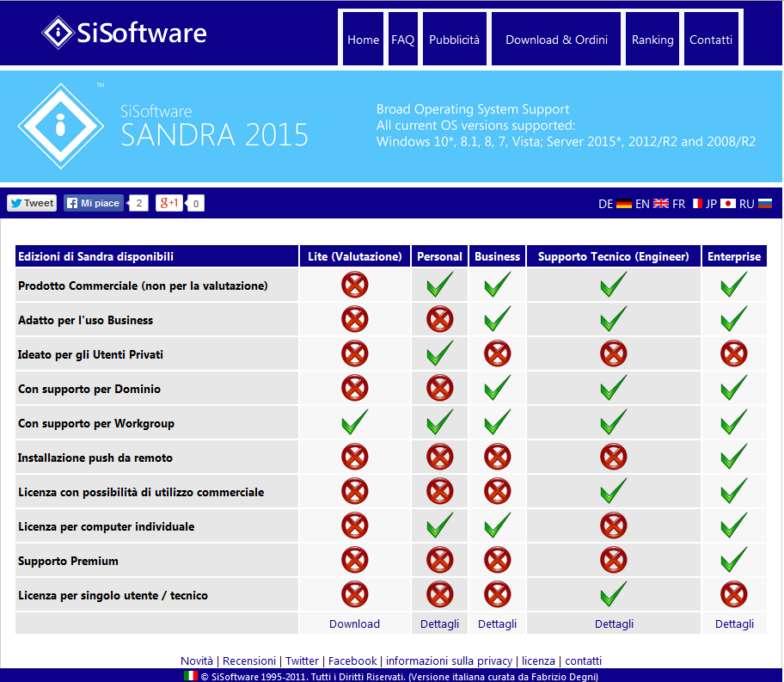Switch to Japanese via JP flag
Viewport: 784px width, 682px height.
tap(728, 204)
